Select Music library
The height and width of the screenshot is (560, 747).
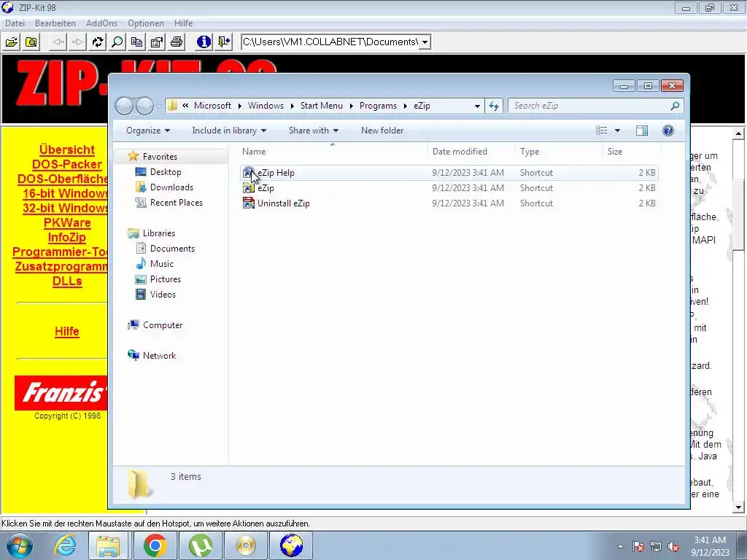pyautogui.click(x=161, y=264)
